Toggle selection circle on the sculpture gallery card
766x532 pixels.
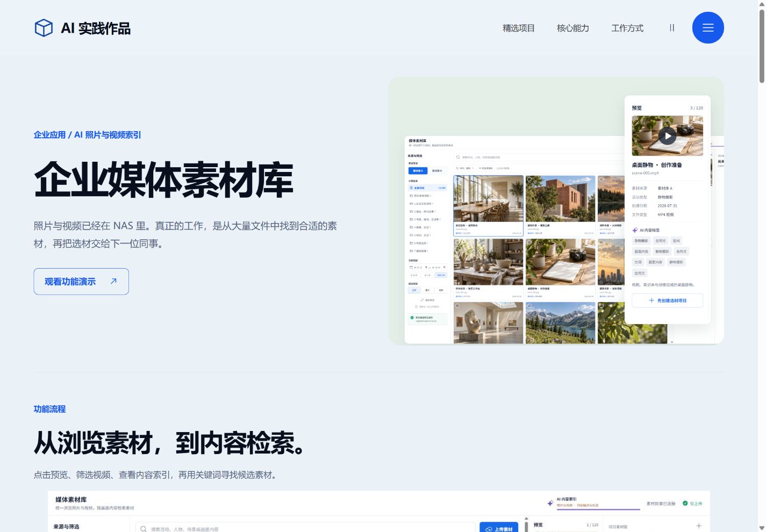click(x=457, y=306)
